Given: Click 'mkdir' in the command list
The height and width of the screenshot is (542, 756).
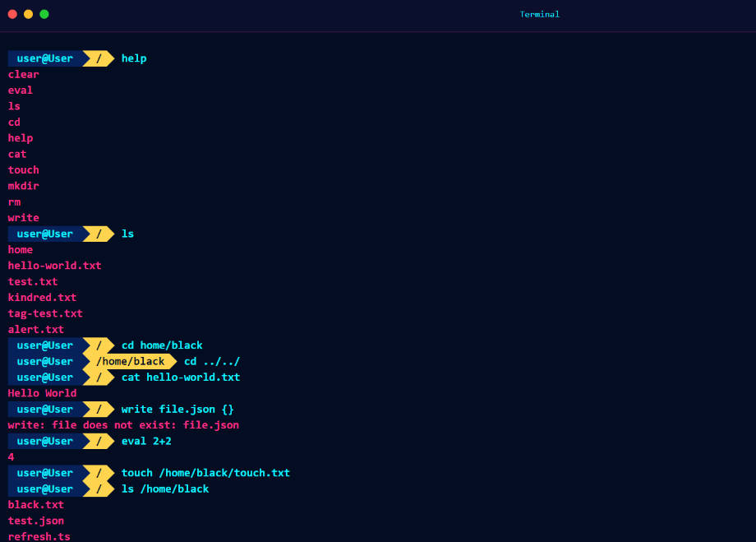Looking at the screenshot, I should (24, 186).
